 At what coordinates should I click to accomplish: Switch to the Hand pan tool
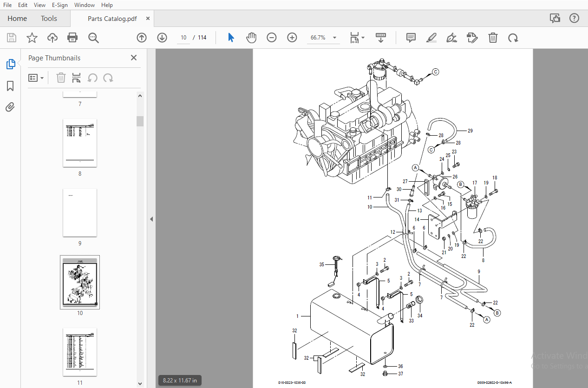[x=251, y=38]
